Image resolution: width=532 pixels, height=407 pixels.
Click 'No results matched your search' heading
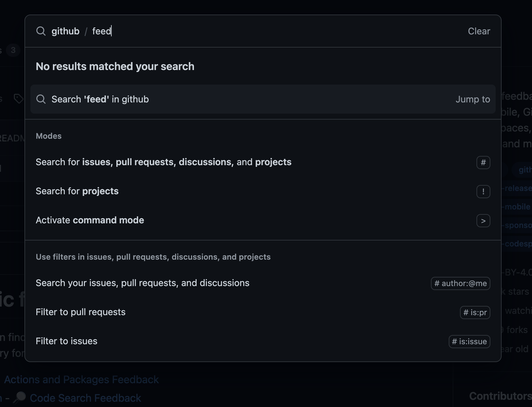tap(115, 66)
